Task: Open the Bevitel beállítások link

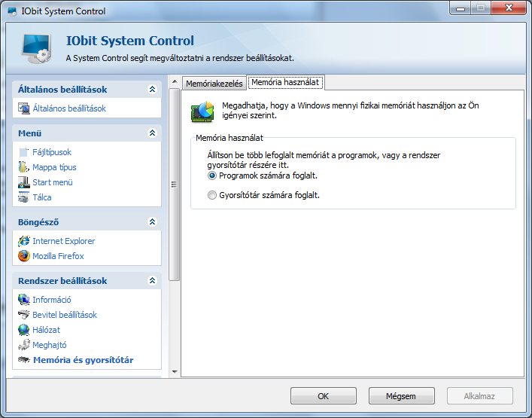Action: click(65, 315)
